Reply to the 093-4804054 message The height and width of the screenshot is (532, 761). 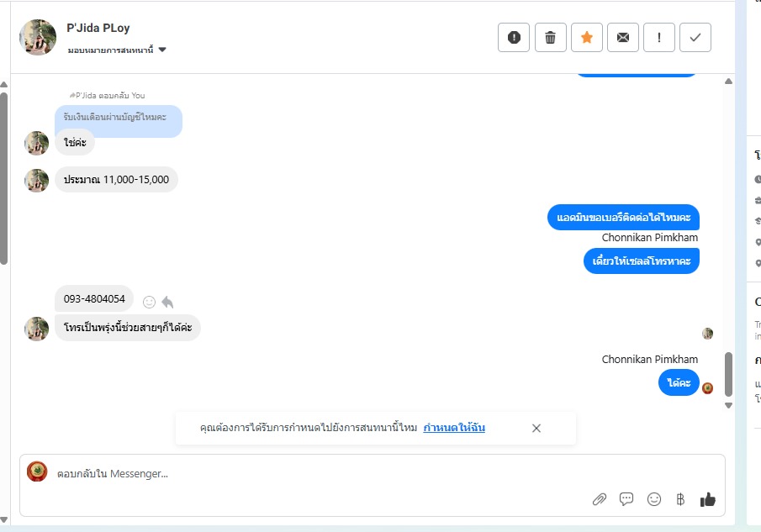(x=167, y=302)
